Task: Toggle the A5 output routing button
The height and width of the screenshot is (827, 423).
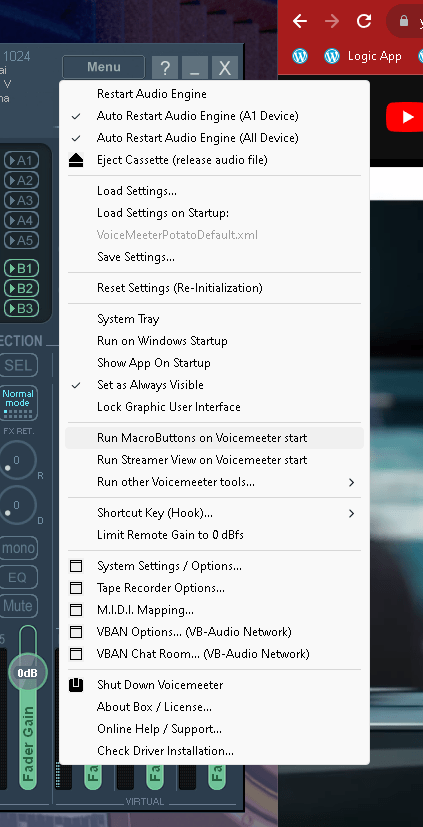Action: tap(21, 241)
